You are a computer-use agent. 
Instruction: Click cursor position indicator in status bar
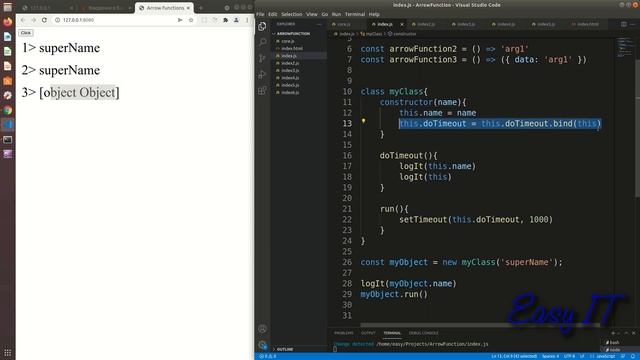tap(514, 356)
